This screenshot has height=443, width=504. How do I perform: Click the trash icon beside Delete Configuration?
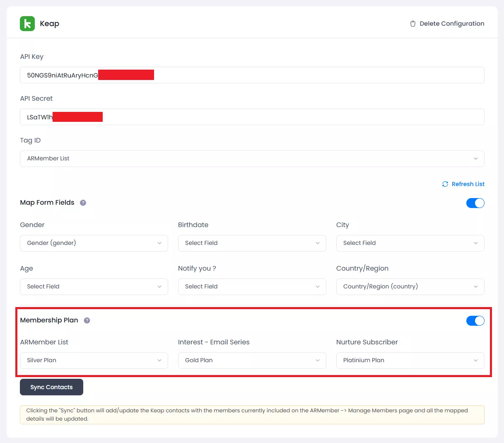(412, 24)
